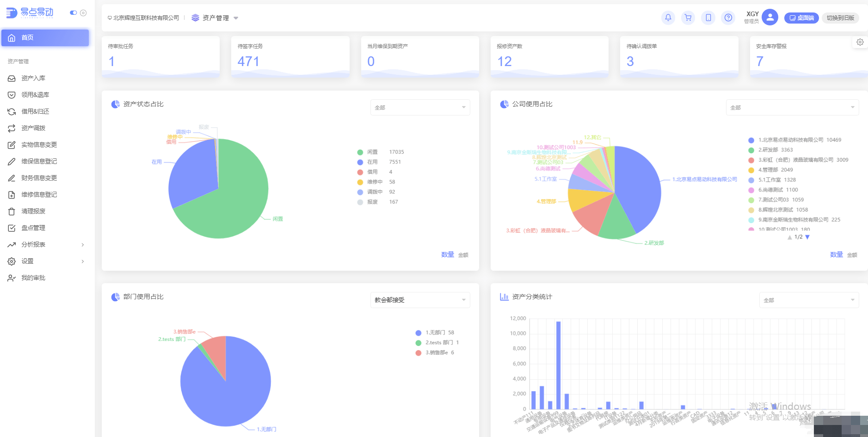Screen dimensions: 868x437
Task: Open the 教会都接受 department dropdown
Action: [x=420, y=300]
